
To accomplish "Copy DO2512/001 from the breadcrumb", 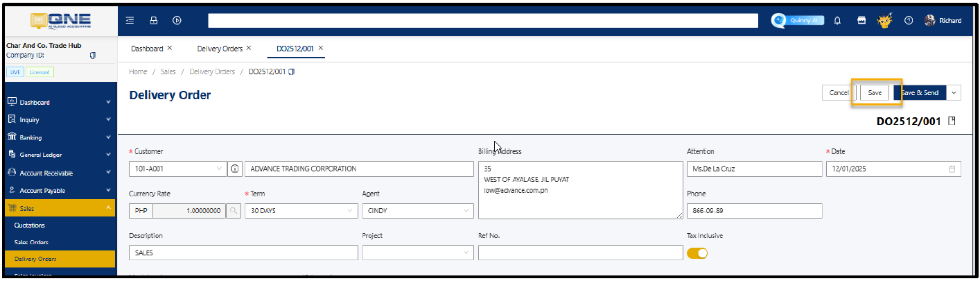I will click(292, 71).
